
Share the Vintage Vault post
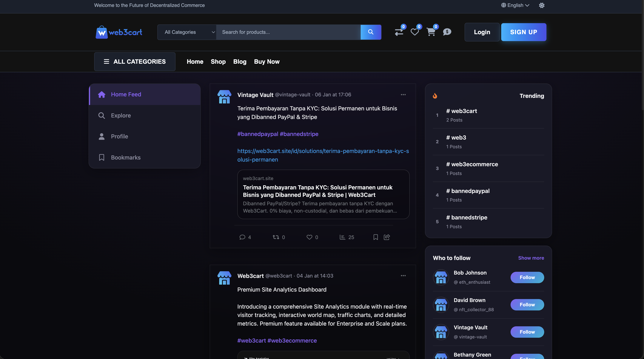pyautogui.click(x=387, y=237)
